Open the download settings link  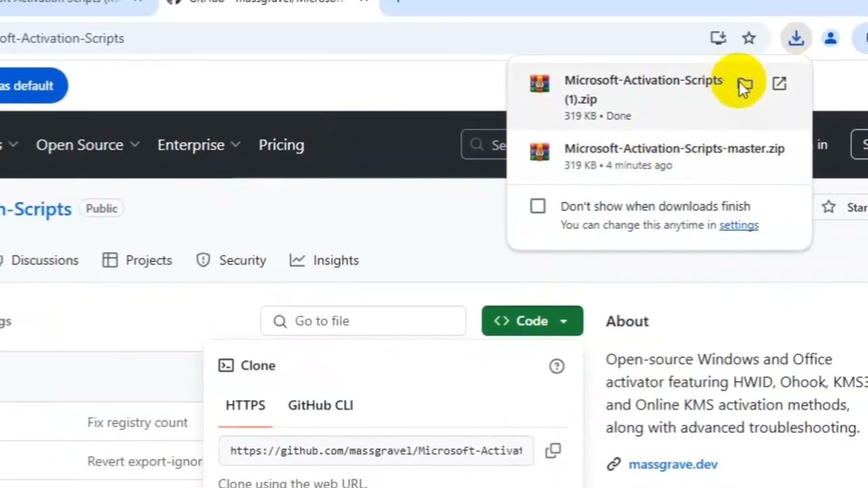(x=739, y=225)
